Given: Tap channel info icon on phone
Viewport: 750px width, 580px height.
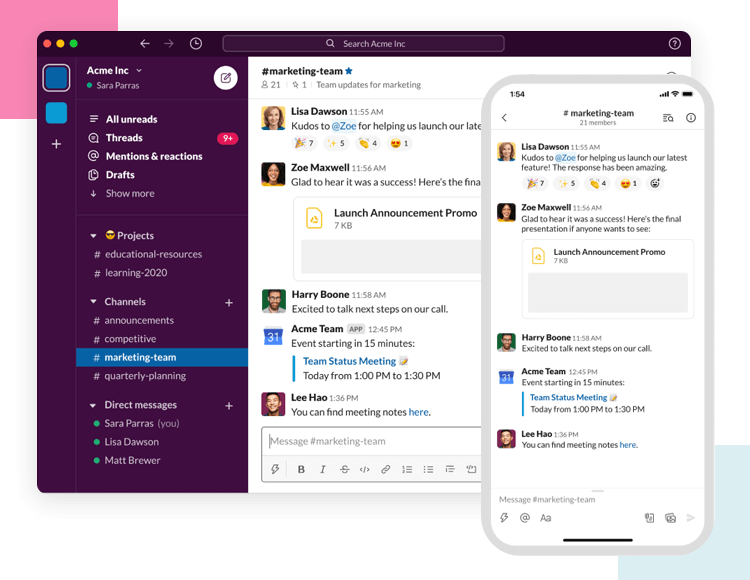Looking at the screenshot, I should point(691,118).
